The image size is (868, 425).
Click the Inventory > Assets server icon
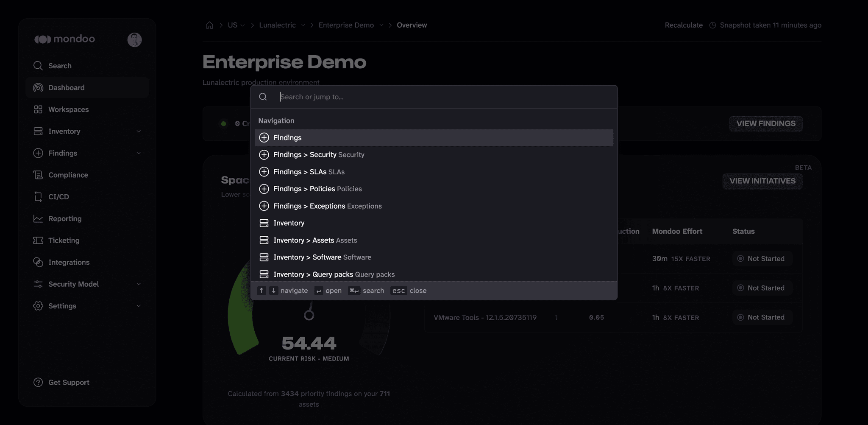[x=264, y=240]
